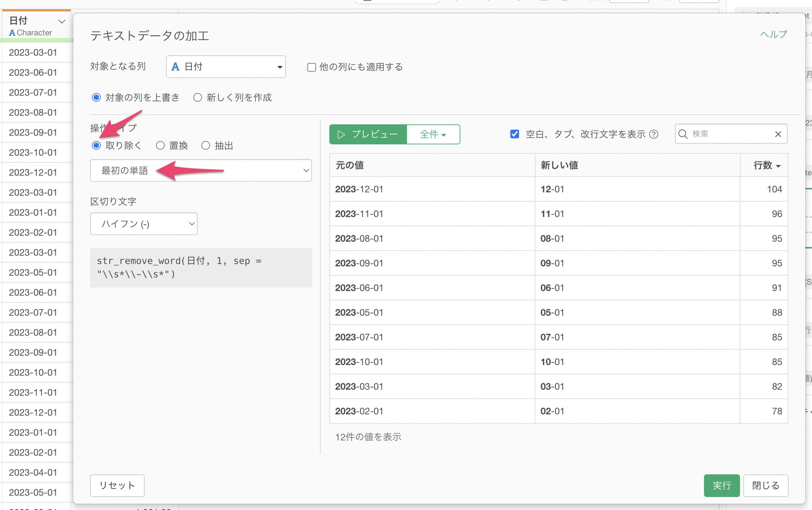The width and height of the screenshot is (812, 510).
Task: Select new value cell 09-01
Action: [x=638, y=263]
